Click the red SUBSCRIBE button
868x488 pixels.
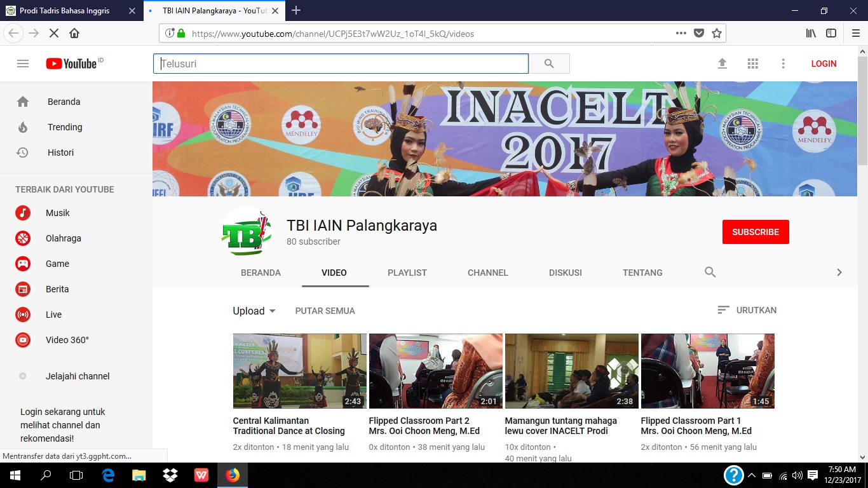756,232
